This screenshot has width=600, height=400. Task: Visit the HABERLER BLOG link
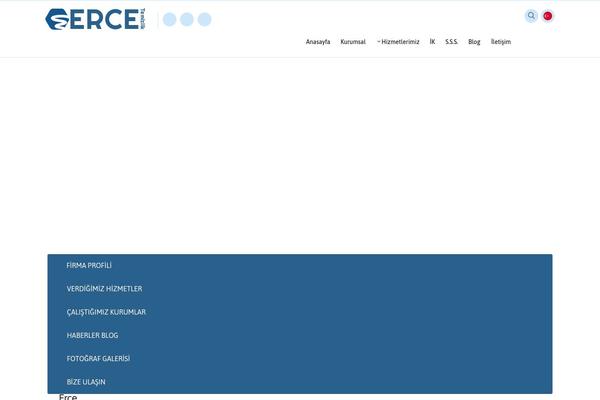pyautogui.click(x=92, y=335)
